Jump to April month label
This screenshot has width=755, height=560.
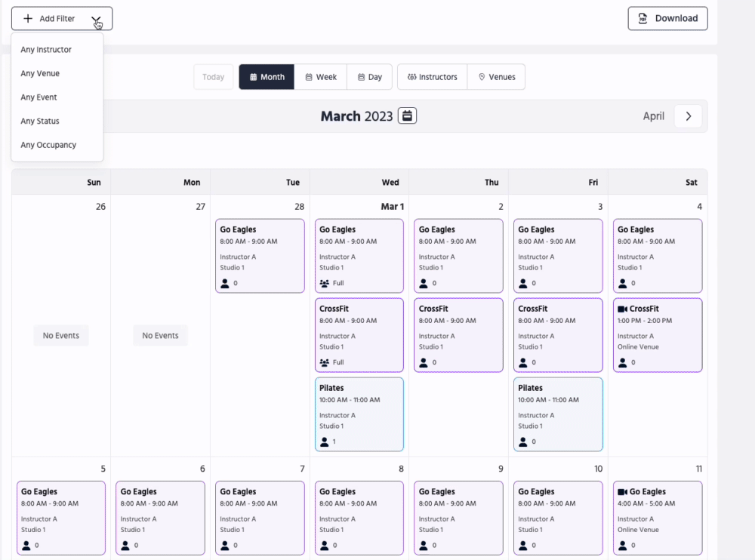(x=654, y=116)
